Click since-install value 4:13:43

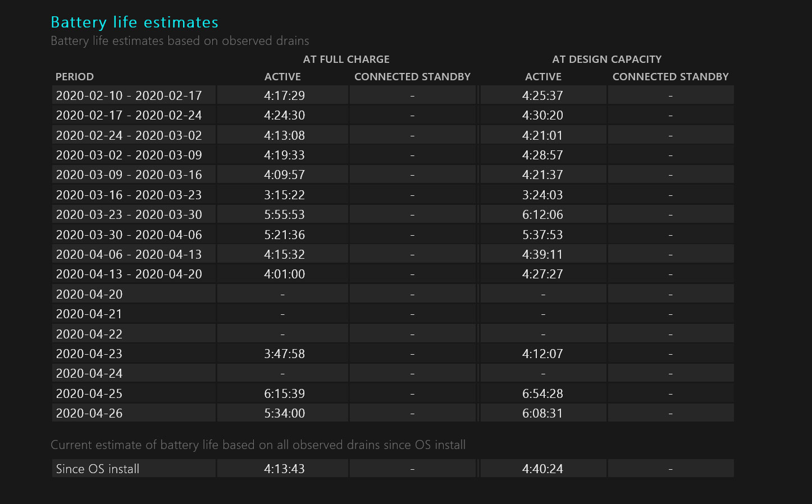(x=284, y=469)
